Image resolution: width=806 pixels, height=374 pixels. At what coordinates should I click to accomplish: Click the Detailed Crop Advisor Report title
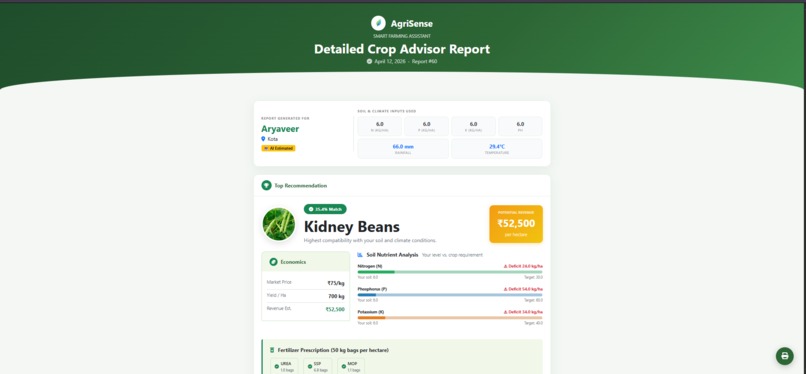(402, 49)
